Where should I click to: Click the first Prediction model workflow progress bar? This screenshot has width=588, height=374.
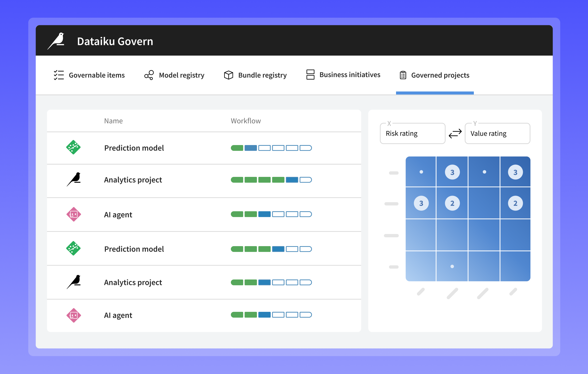click(271, 148)
